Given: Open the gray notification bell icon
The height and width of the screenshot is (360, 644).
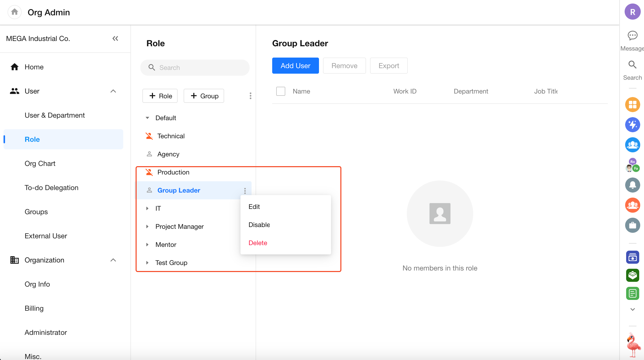Looking at the screenshot, I should click(632, 185).
